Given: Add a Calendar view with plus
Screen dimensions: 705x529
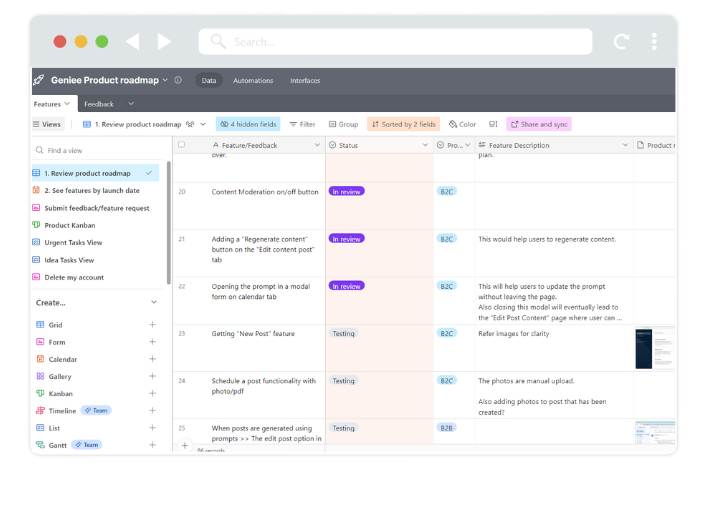Looking at the screenshot, I should (152, 359).
